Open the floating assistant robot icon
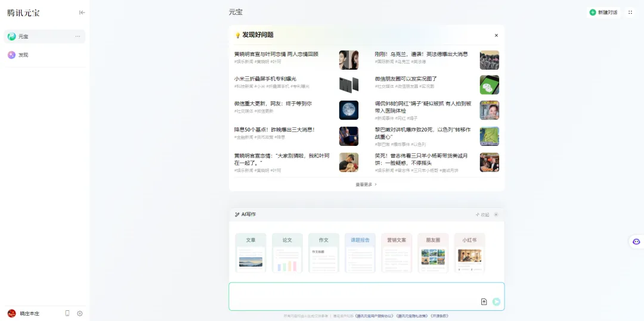 coord(636,241)
